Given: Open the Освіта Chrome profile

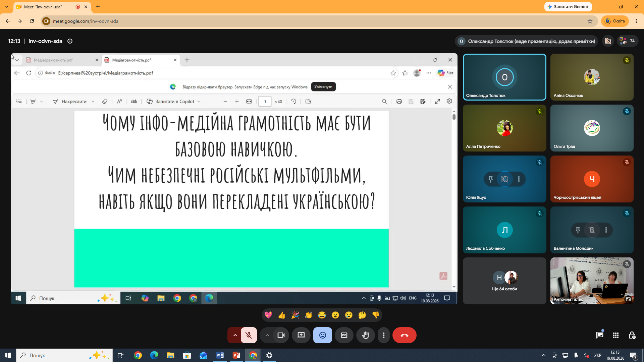Looking at the screenshot, I should [615, 21].
